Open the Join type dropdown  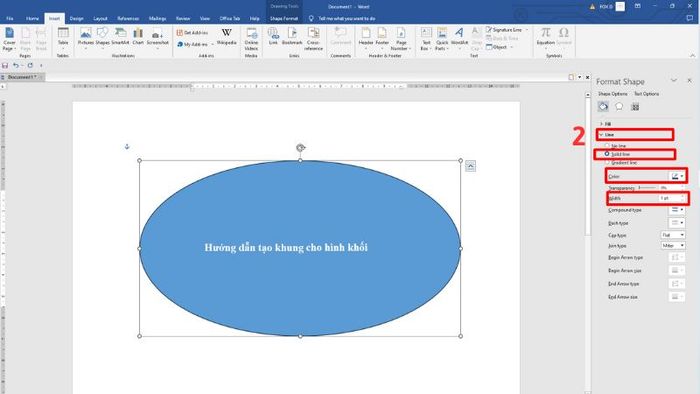click(673, 246)
